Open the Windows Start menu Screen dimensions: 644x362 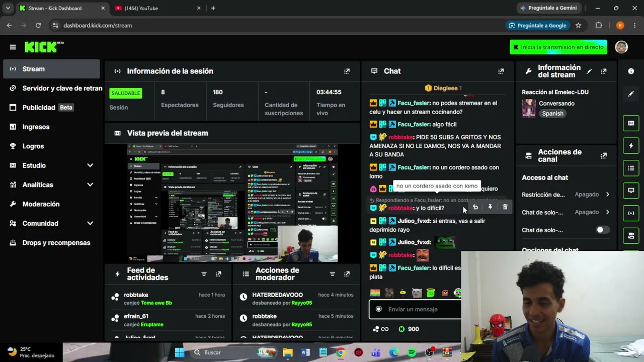pyautogui.click(x=180, y=352)
